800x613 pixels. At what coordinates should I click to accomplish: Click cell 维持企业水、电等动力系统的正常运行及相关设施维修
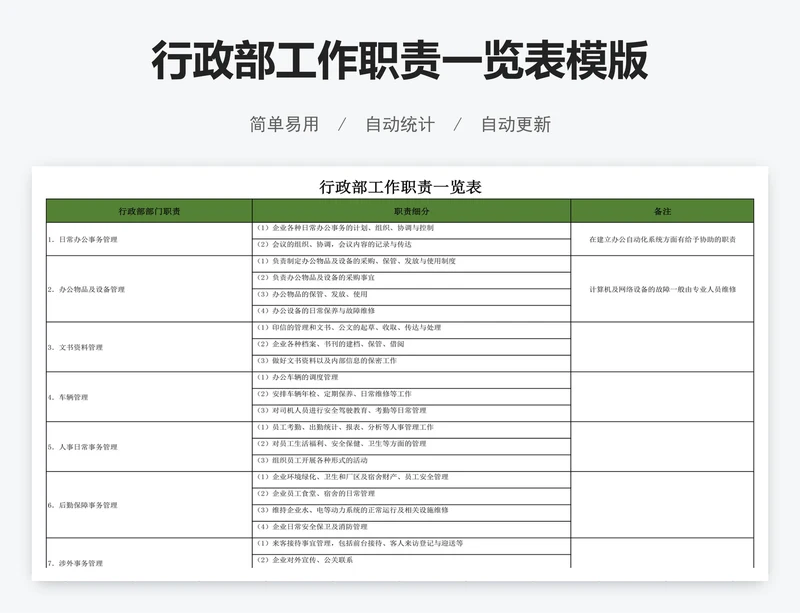coord(411,512)
